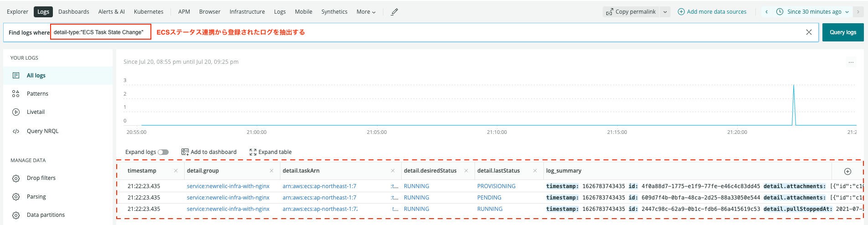868x225 pixels.
Task: Click the Drop filters gear icon
Action: [16, 178]
